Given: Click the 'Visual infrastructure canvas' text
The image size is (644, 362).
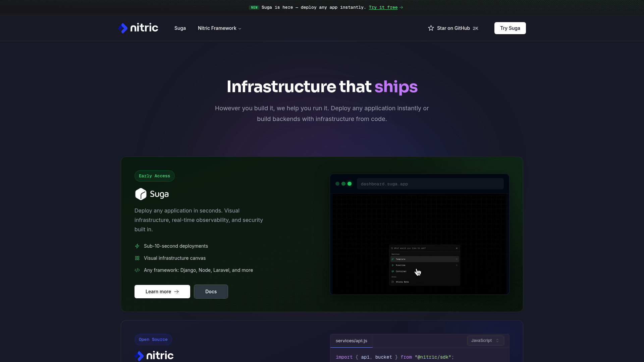Looking at the screenshot, I should click(175, 258).
